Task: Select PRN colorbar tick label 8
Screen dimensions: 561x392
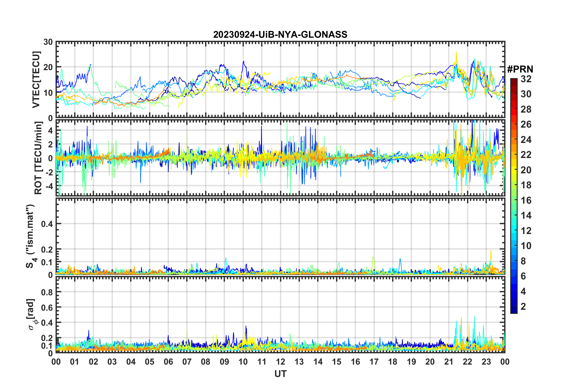Action: (523, 261)
